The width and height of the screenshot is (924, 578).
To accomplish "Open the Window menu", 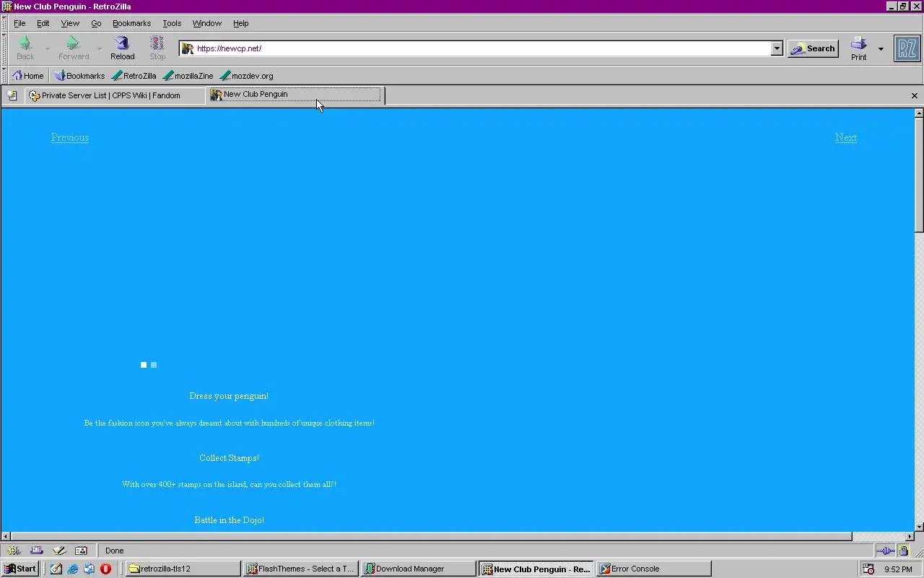I will [x=206, y=23].
